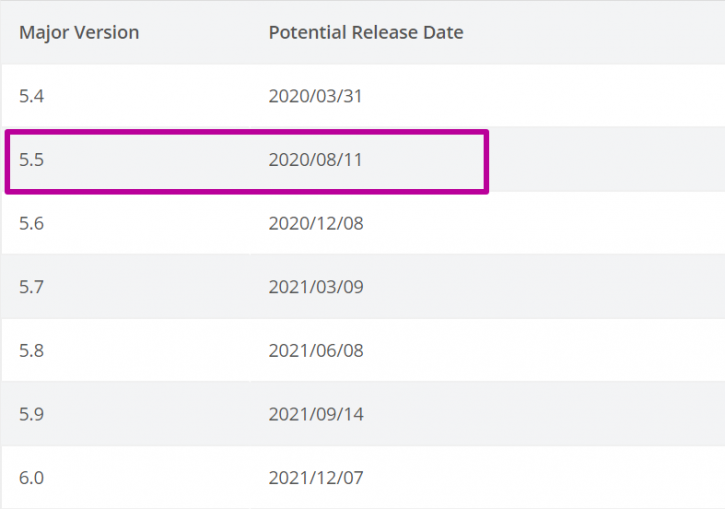725x509 pixels.
Task: Click the Major Version column header
Action: [x=79, y=32]
